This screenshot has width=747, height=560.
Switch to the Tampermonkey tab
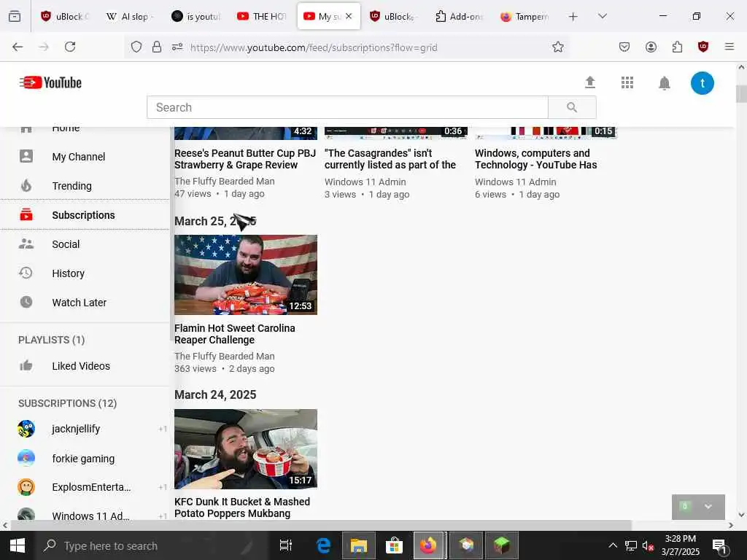[x=525, y=16]
